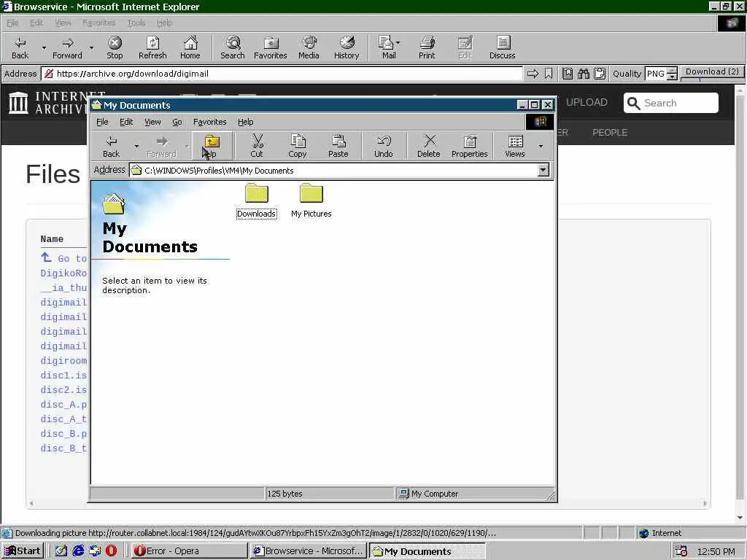The width and height of the screenshot is (747, 560).
Task: Click Undo in My Documents toolbar
Action: 384,147
